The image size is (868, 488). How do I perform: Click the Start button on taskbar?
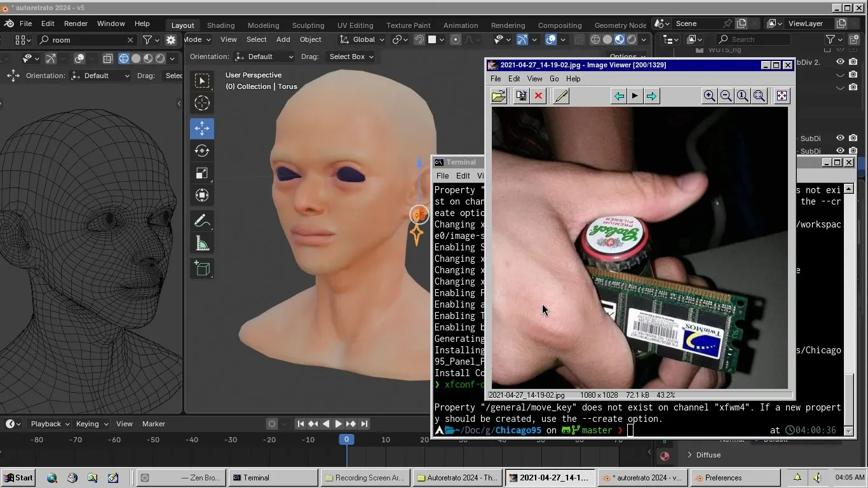[x=18, y=478]
